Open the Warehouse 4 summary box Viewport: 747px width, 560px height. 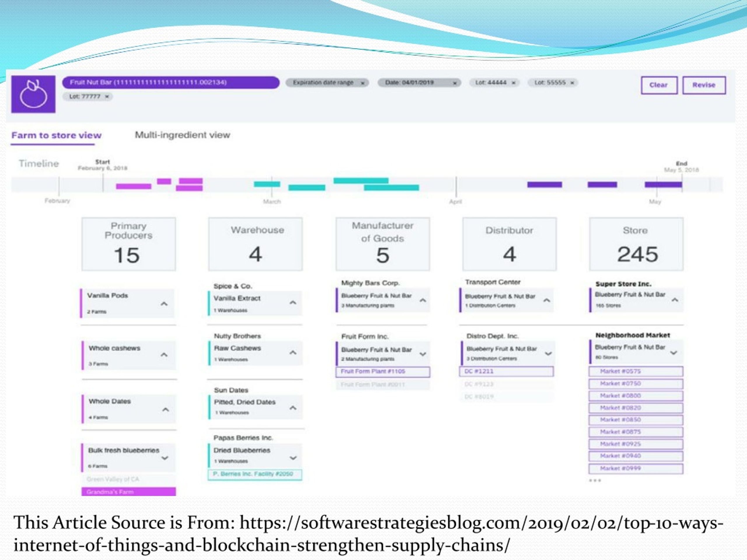click(255, 244)
